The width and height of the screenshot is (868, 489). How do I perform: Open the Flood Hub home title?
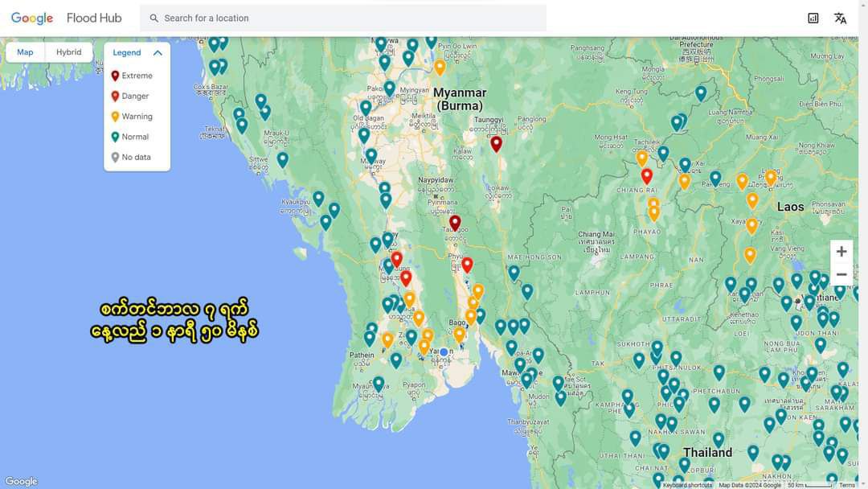94,18
